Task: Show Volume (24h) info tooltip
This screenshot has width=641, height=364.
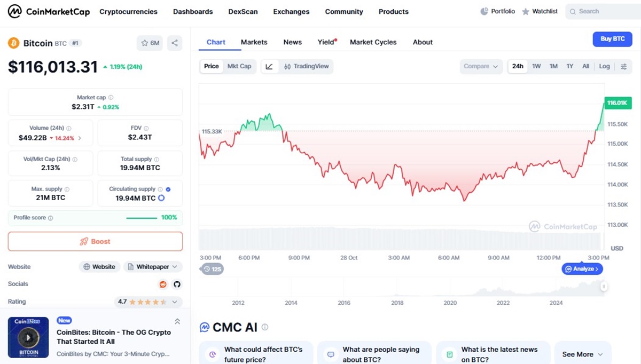Action: [x=69, y=129]
